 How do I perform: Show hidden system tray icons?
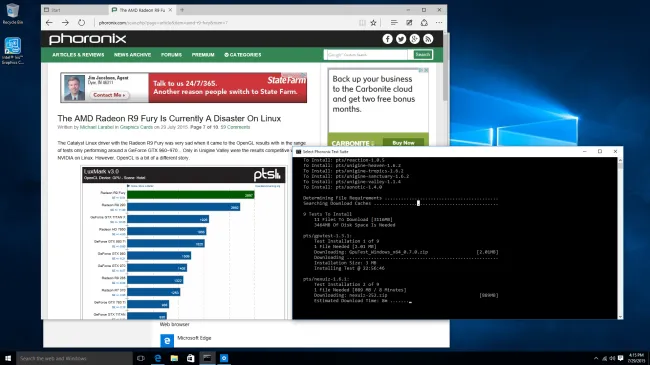tap(596, 358)
